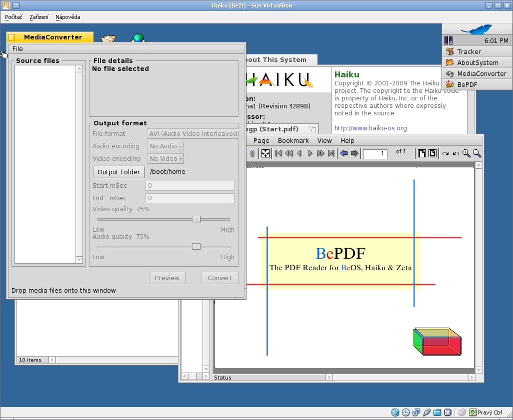The width and height of the screenshot is (513, 420).
Task: Click fit-to-page-width icon in BePDF toolbar
Action: pyautogui.click(x=421, y=153)
